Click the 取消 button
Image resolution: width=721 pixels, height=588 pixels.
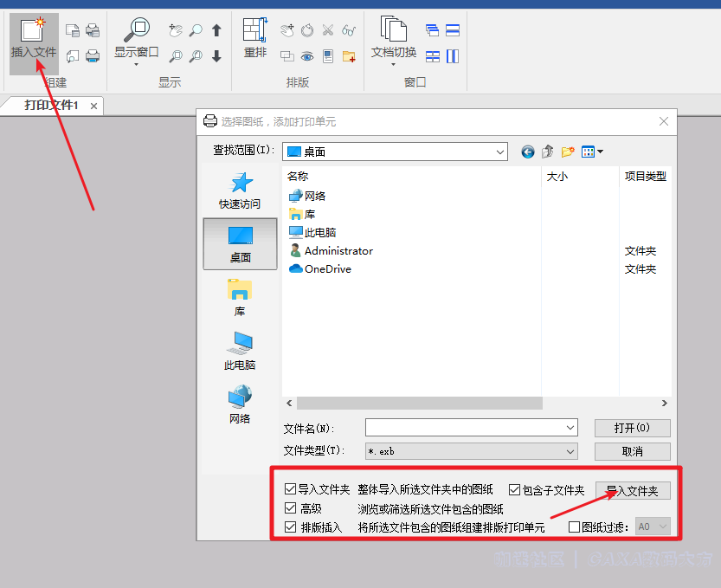[x=632, y=451]
